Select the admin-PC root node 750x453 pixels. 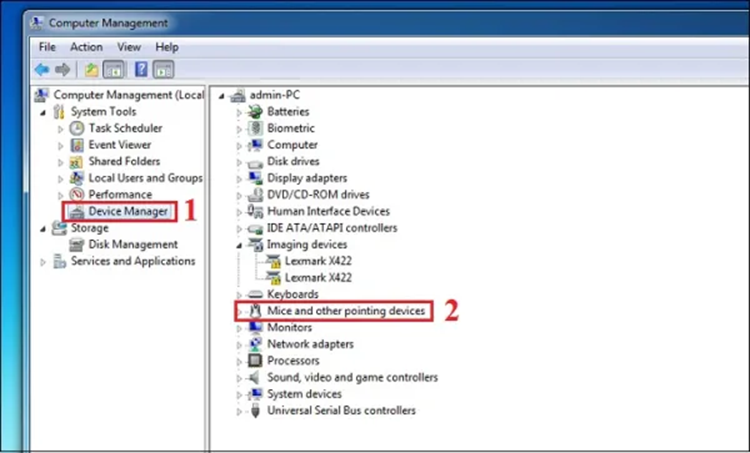click(277, 95)
